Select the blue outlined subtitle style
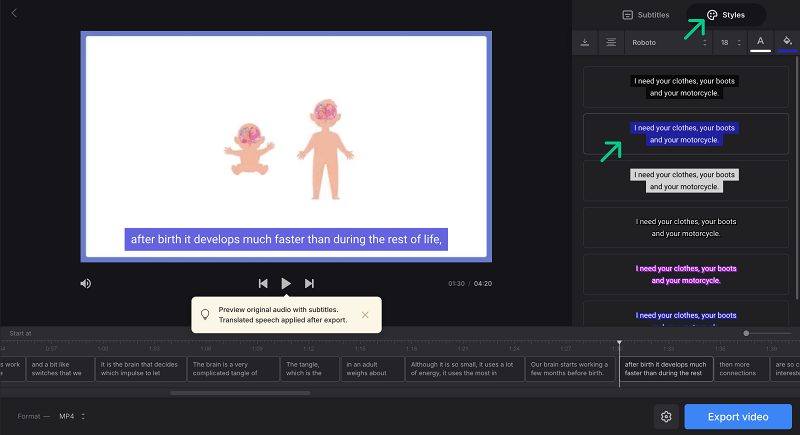Viewport: 800px width, 435px height. pyautogui.click(x=686, y=314)
